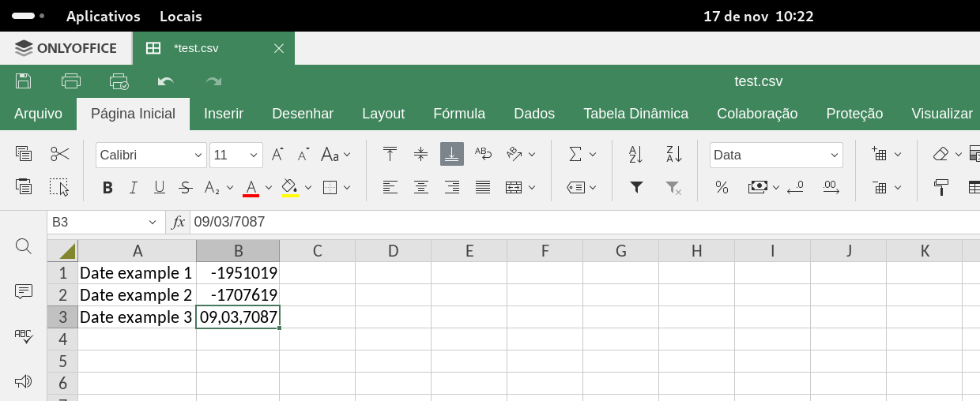The height and width of the screenshot is (401, 980).
Task: Switch to the Tabela Dinâmica tab
Action: click(635, 114)
